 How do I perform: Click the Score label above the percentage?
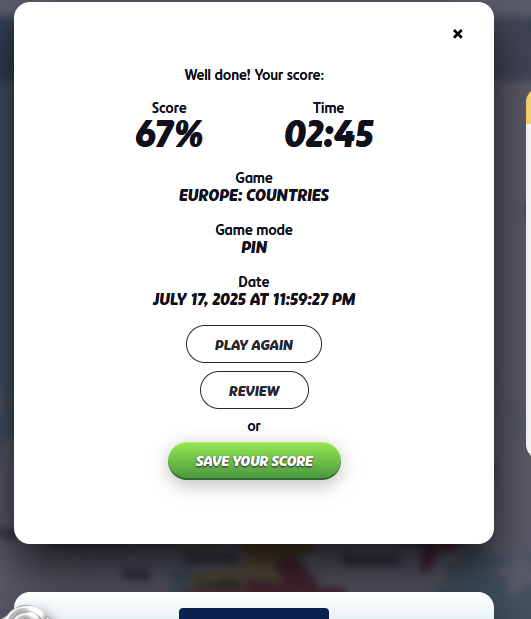coord(169,108)
